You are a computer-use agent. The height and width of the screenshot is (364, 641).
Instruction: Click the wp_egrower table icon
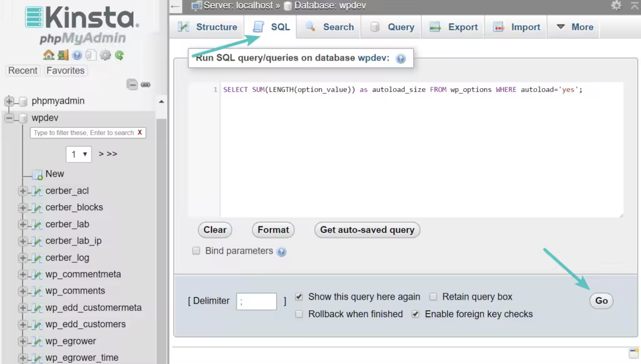tap(37, 341)
